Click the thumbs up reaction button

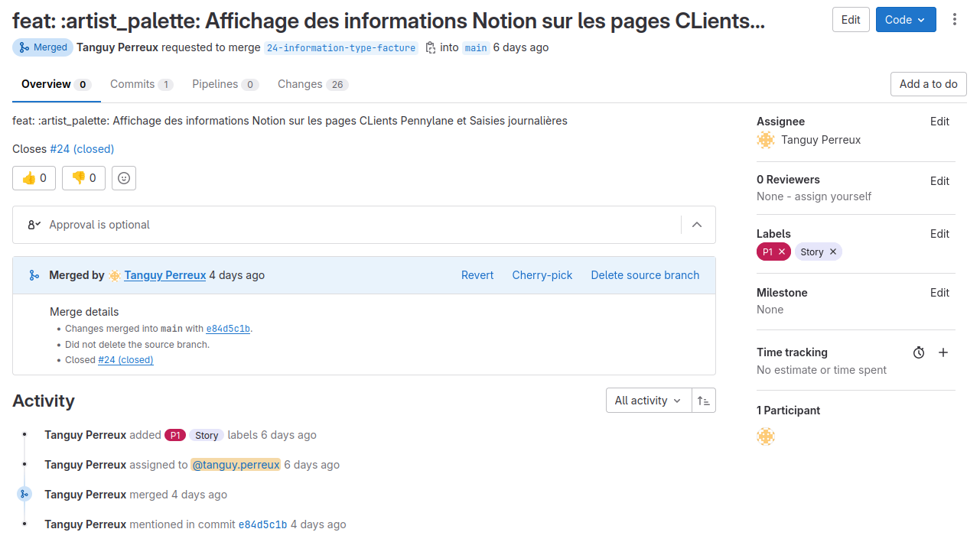[x=34, y=178]
